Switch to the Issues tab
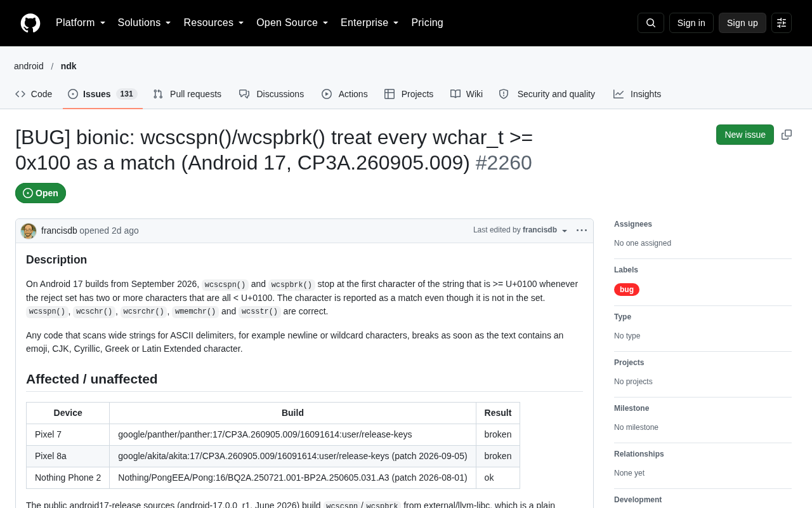812x508 pixels. click(103, 94)
